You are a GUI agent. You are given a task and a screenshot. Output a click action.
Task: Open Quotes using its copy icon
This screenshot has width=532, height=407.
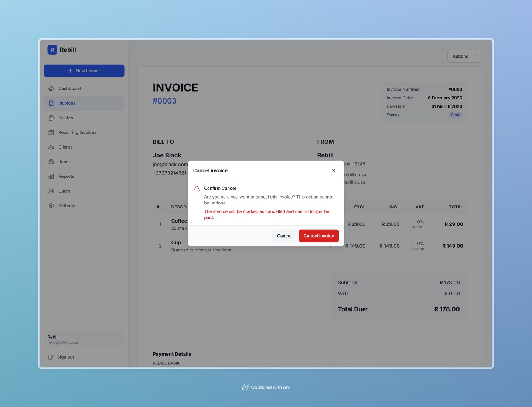point(51,118)
